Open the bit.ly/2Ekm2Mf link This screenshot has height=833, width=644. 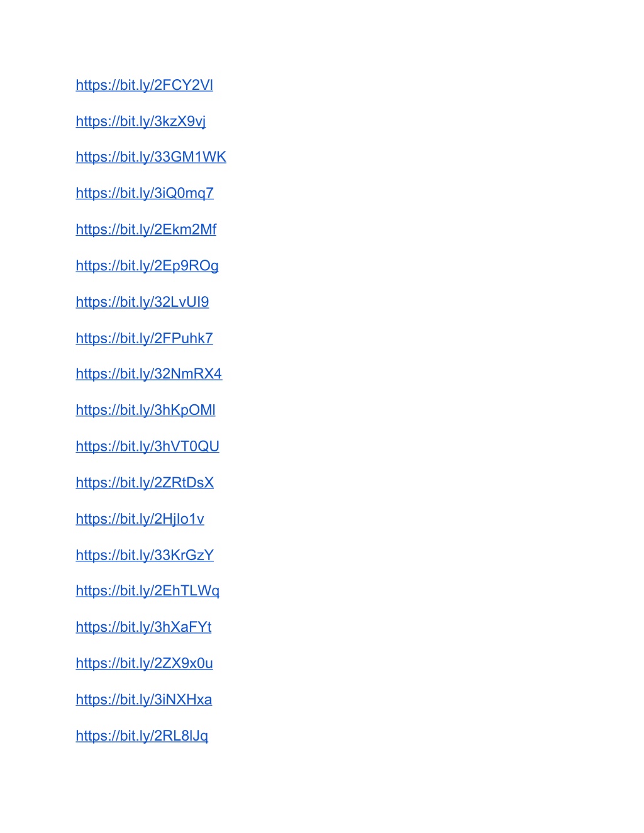pyautogui.click(x=146, y=229)
